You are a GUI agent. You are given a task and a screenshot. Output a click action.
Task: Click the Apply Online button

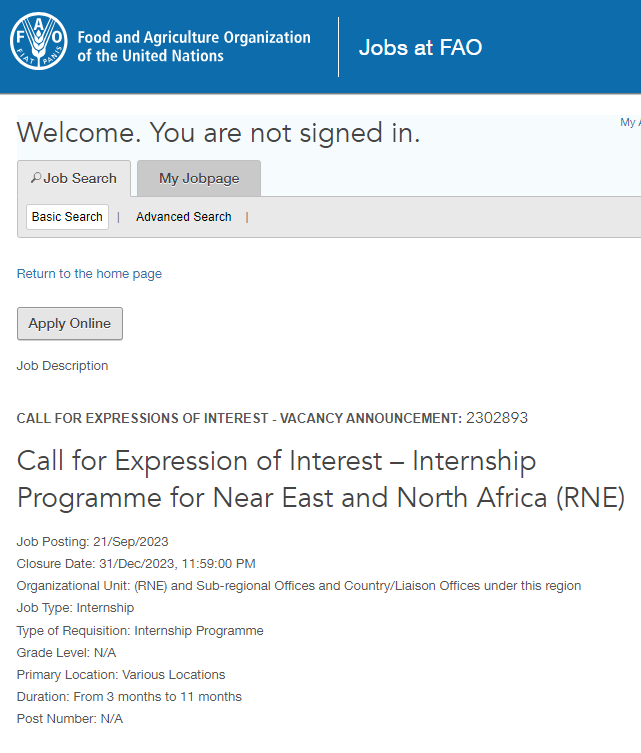click(x=69, y=323)
